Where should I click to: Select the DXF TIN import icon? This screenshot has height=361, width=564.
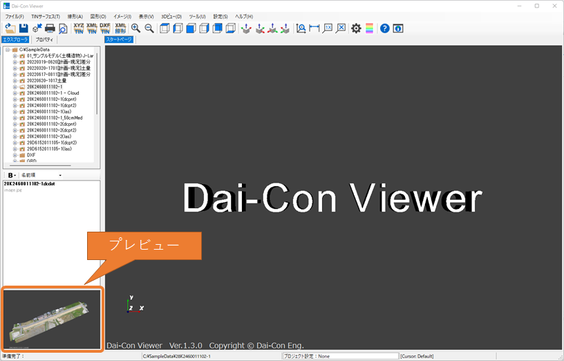tap(105, 28)
